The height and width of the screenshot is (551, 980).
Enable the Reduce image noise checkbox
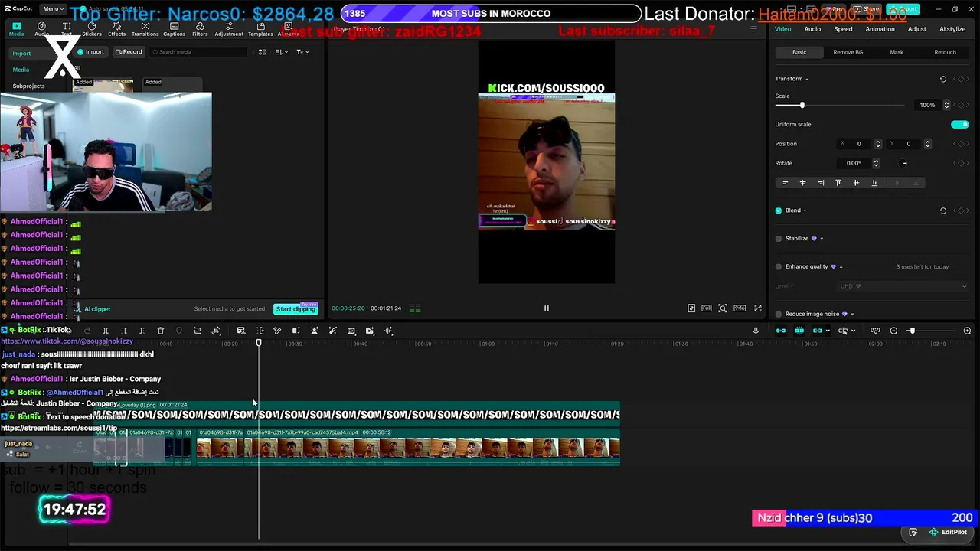click(x=779, y=314)
